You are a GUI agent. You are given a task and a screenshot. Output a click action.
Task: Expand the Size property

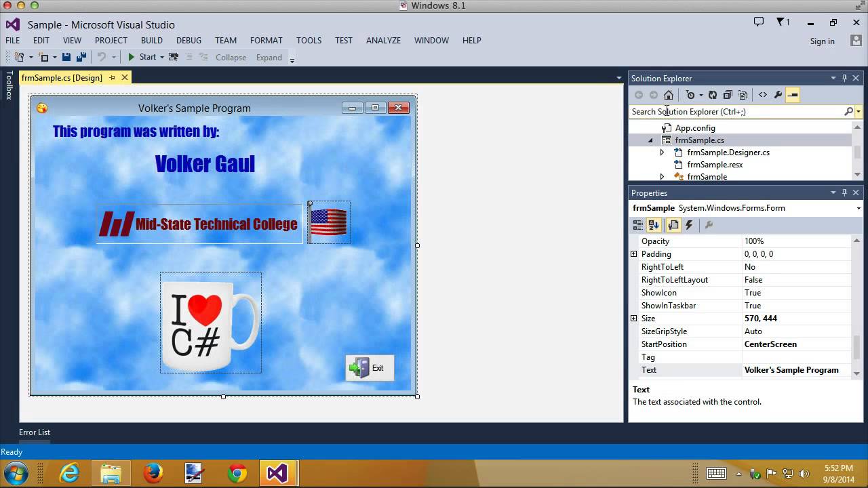pos(634,319)
